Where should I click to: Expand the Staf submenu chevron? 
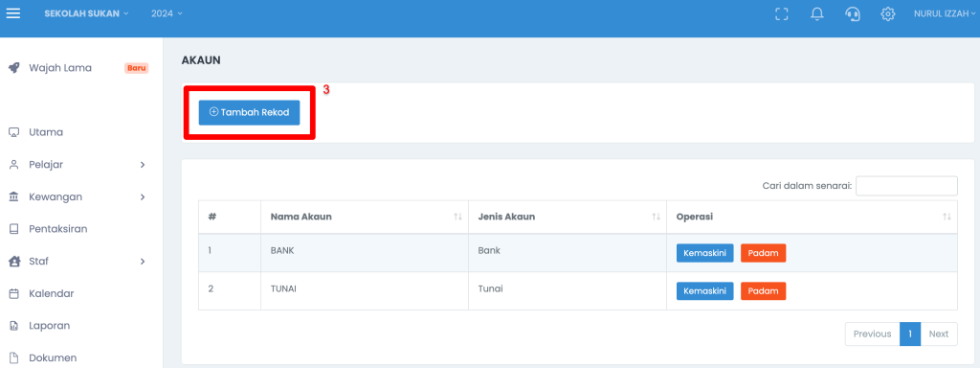143,261
